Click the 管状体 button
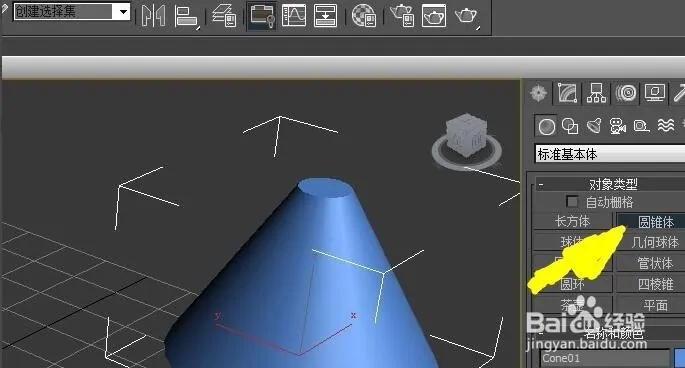This screenshot has height=368, width=685. (x=651, y=263)
